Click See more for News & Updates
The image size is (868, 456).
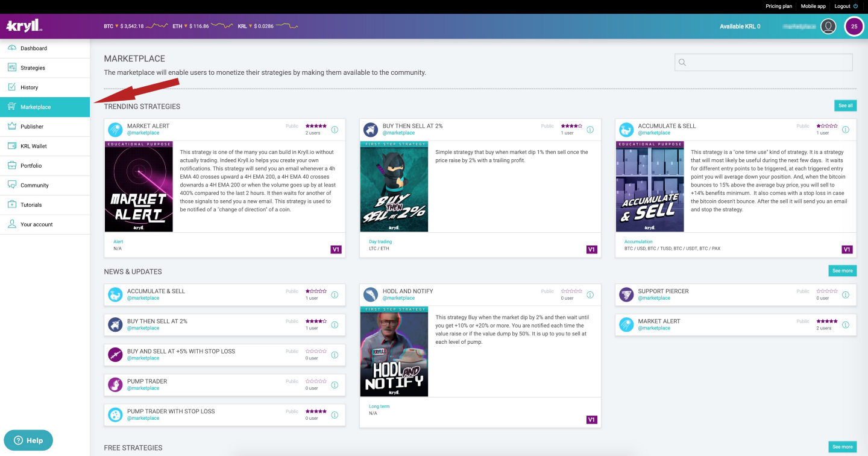point(842,271)
